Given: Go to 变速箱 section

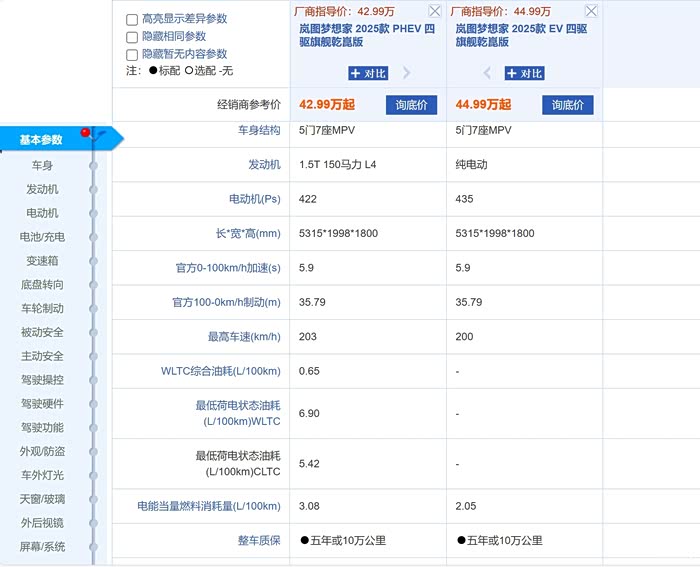Looking at the screenshot, I should point(42,261).
